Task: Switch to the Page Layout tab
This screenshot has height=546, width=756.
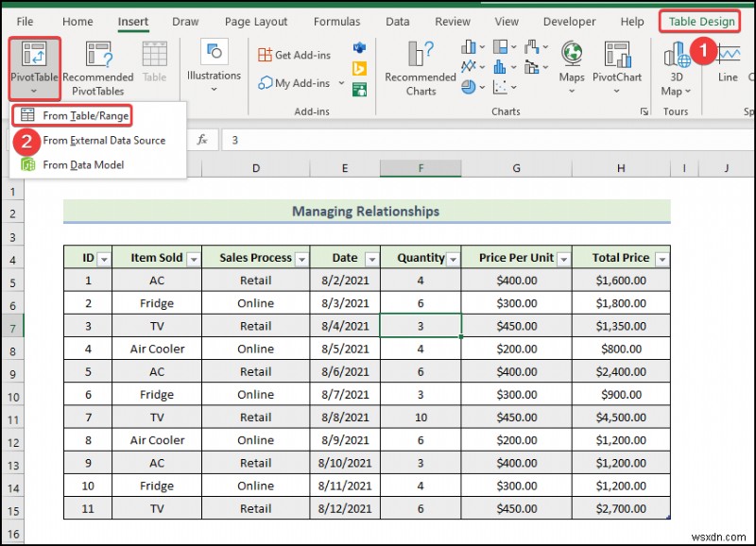Action: coord(256,22)
